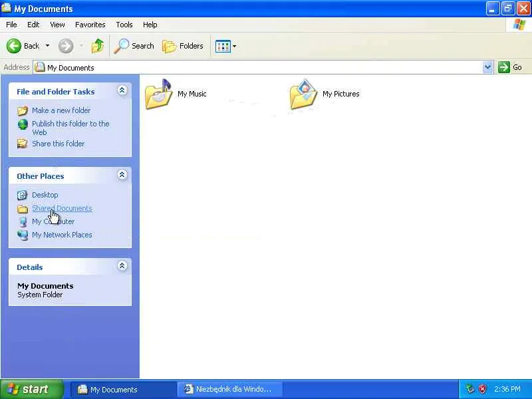Image resolution: width=532 pixels, height=399 pixels.
Task: Click the Up folder icon
Action: point(98,46)
